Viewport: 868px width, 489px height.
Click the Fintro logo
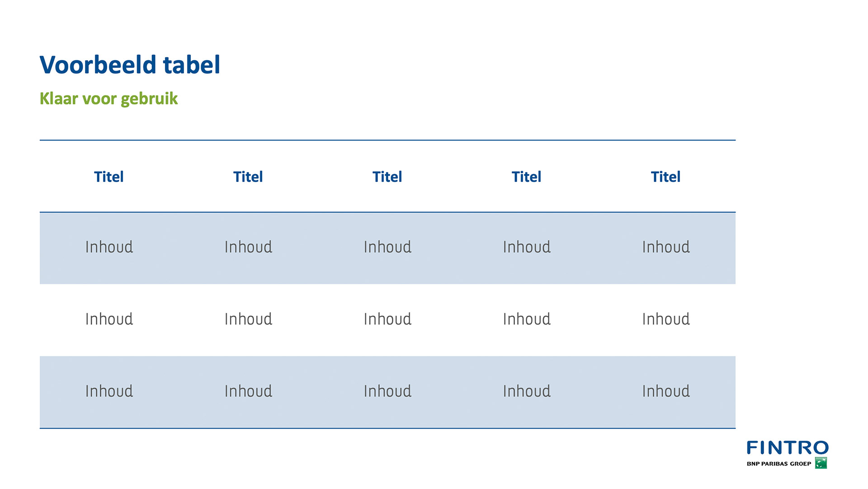coord(788,454)
